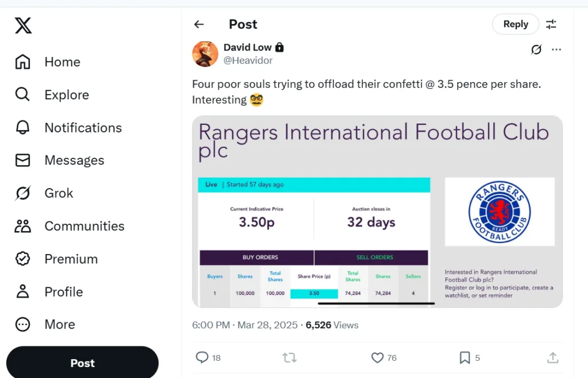Viewport: 588px width, 378px height.
Task: Open the reply comments icon
Action: (x=202, y=358)
